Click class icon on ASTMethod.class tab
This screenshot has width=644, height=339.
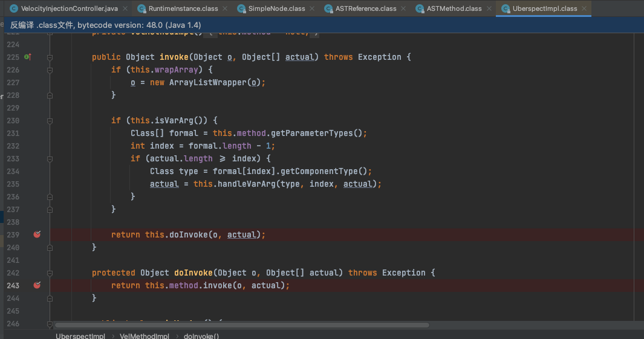pos(420,8)
